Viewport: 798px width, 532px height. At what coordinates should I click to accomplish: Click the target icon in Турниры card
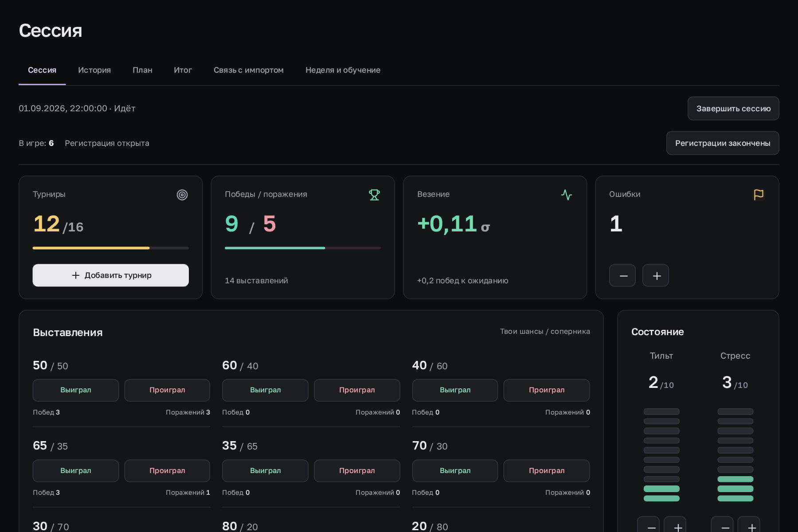tap(182, 195)
